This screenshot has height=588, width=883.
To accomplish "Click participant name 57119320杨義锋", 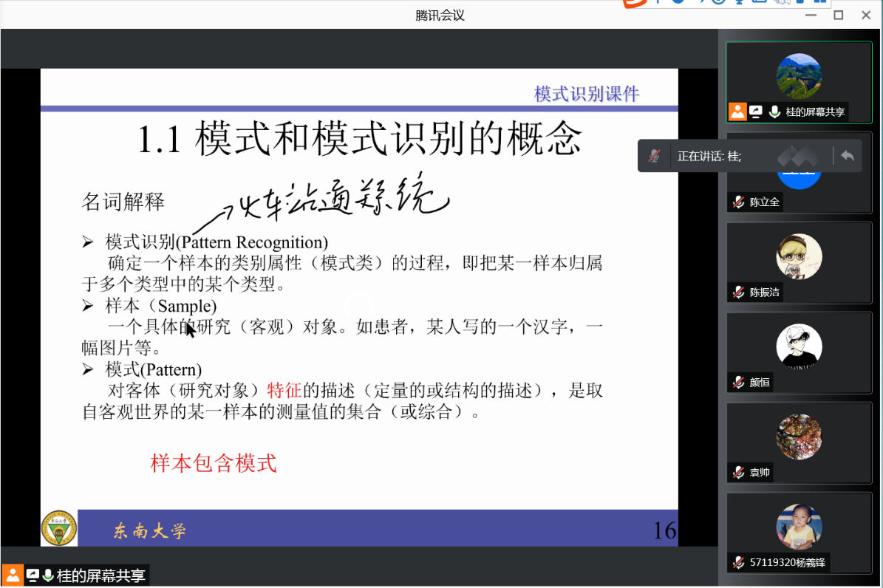I will click(787, 562).
